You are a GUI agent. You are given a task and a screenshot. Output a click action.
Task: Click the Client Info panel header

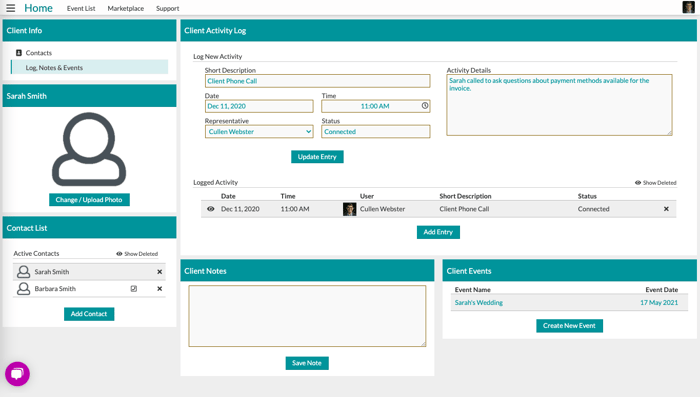89,30
